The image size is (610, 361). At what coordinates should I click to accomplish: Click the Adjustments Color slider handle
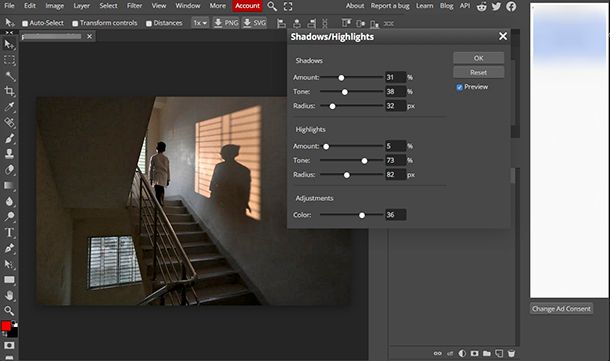[362, 215]
